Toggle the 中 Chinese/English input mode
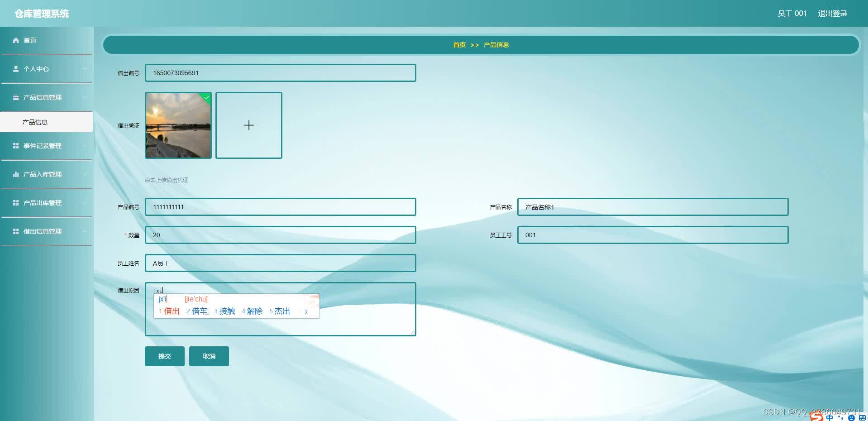 [830, 417]
